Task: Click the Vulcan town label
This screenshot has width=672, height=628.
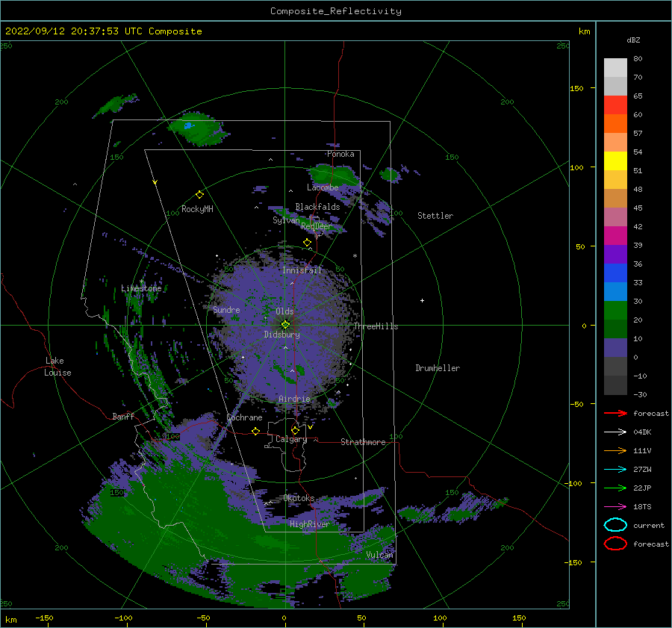Action: pos(379,555)
